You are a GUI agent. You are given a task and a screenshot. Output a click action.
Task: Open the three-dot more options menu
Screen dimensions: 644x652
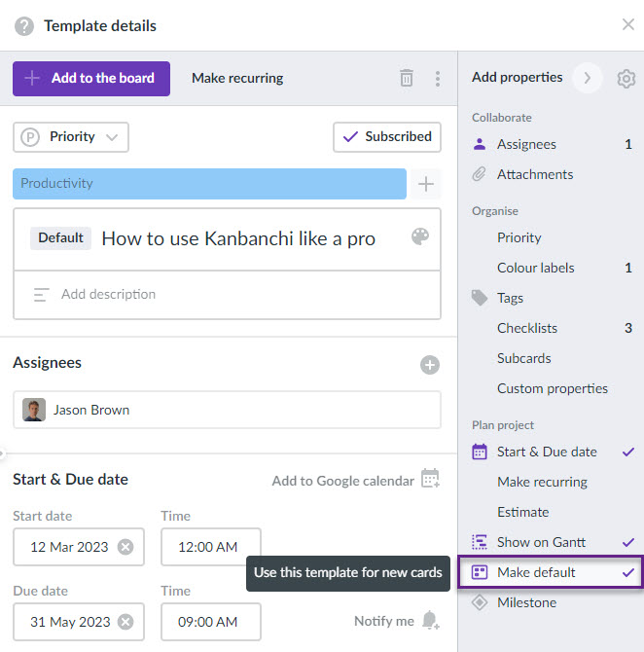tap(438, 78)
